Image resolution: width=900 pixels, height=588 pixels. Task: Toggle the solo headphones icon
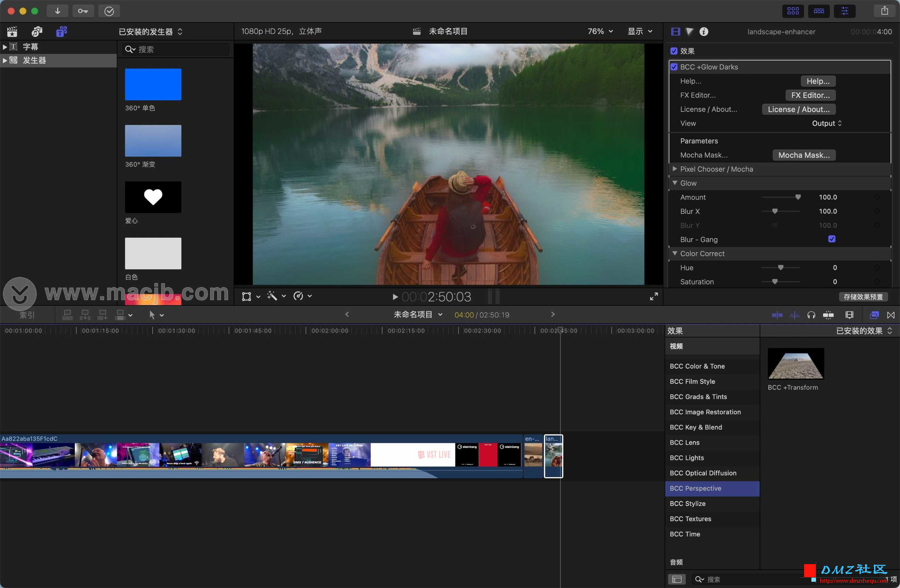click(811, 315)
